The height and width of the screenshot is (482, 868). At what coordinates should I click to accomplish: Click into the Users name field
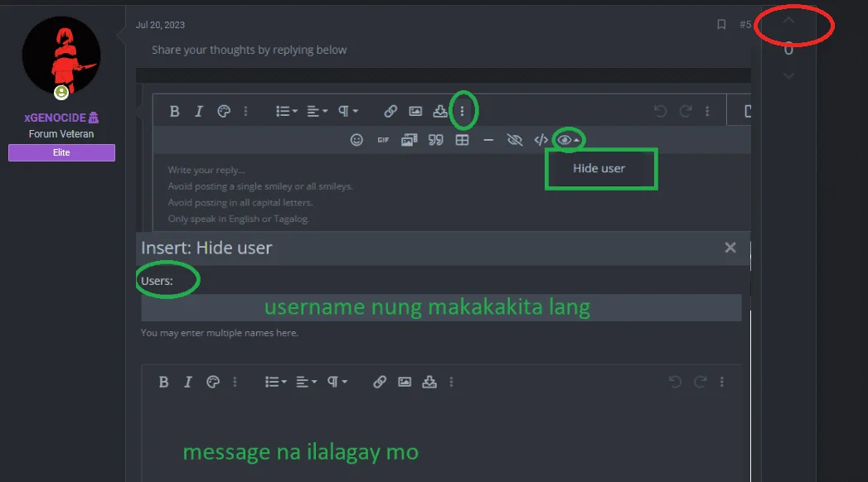point(441,307)
